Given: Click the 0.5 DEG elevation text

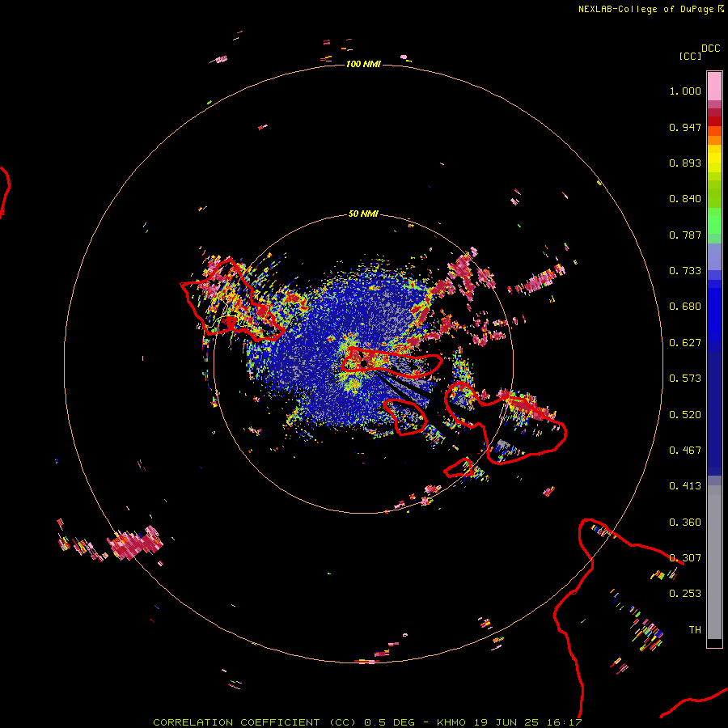Looking at the screenshot, I should (389, 722).
